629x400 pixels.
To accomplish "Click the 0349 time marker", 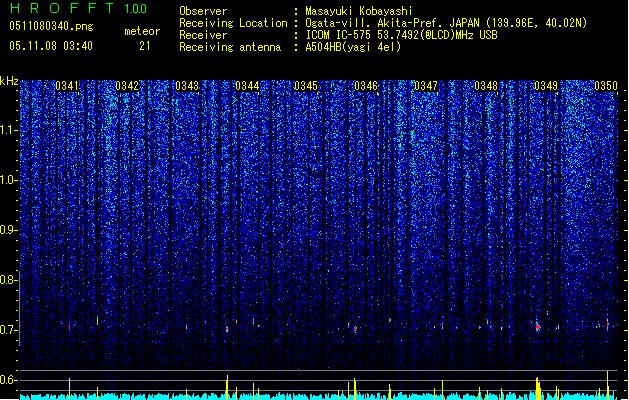I will [x=546, y=86].
